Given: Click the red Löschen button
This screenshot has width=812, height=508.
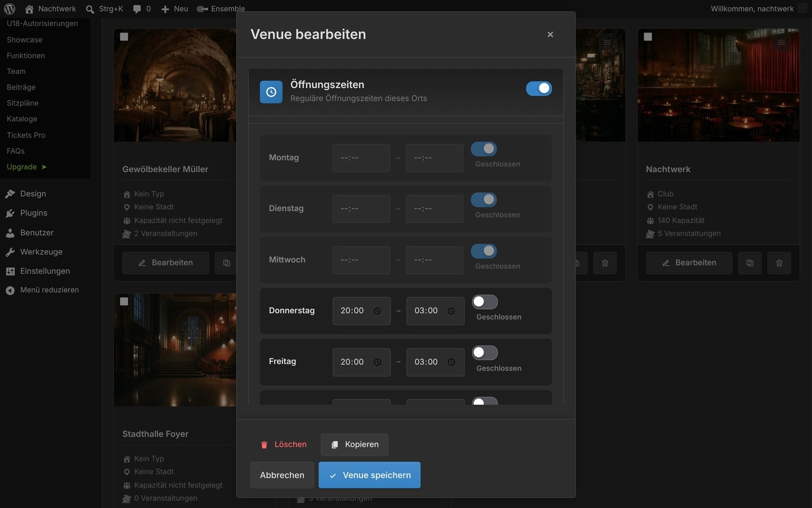Looking at the screenshot, I should pos(284,444).
